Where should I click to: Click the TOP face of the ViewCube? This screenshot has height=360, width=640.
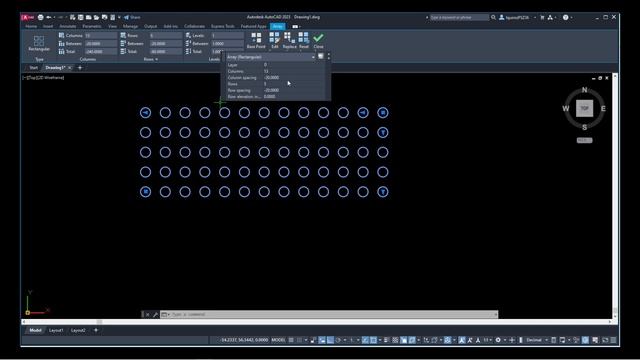pyautogui.click(x=584, y=109)
